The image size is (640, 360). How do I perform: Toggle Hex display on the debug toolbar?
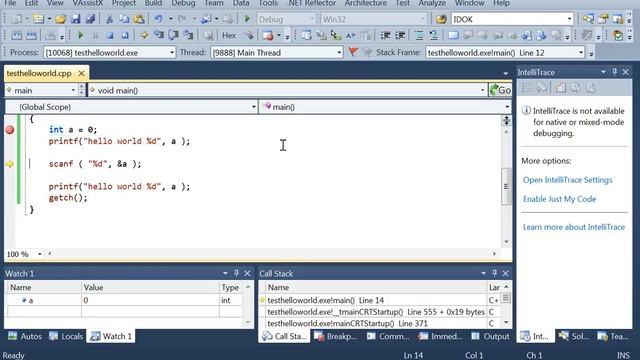point(229,36)
